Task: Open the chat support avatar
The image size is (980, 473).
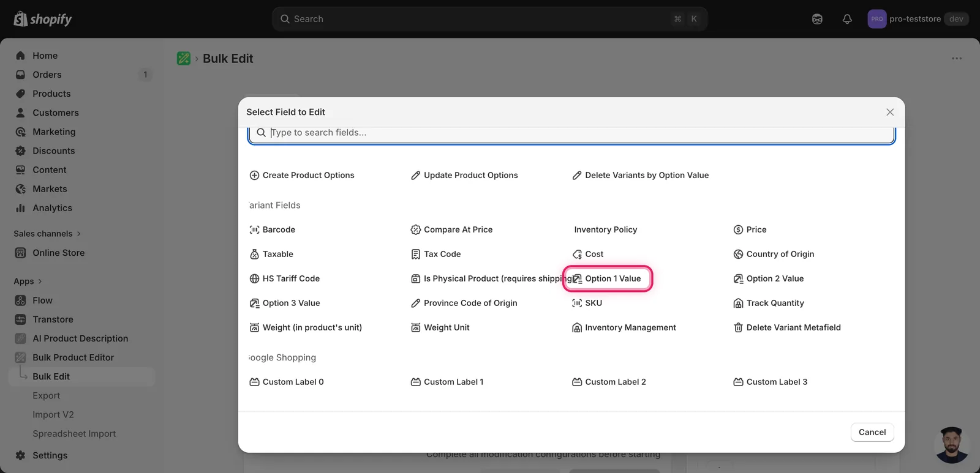Action: coord(951,445)
